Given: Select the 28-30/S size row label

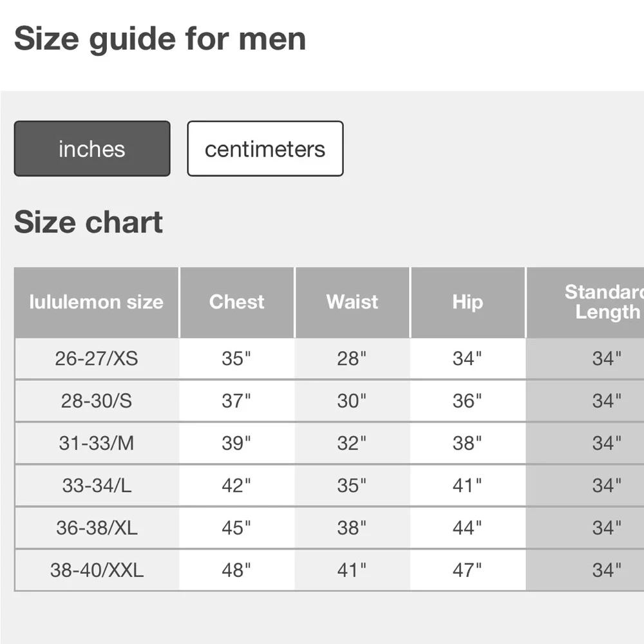Looking at the screenshot, I should (97, 401).
